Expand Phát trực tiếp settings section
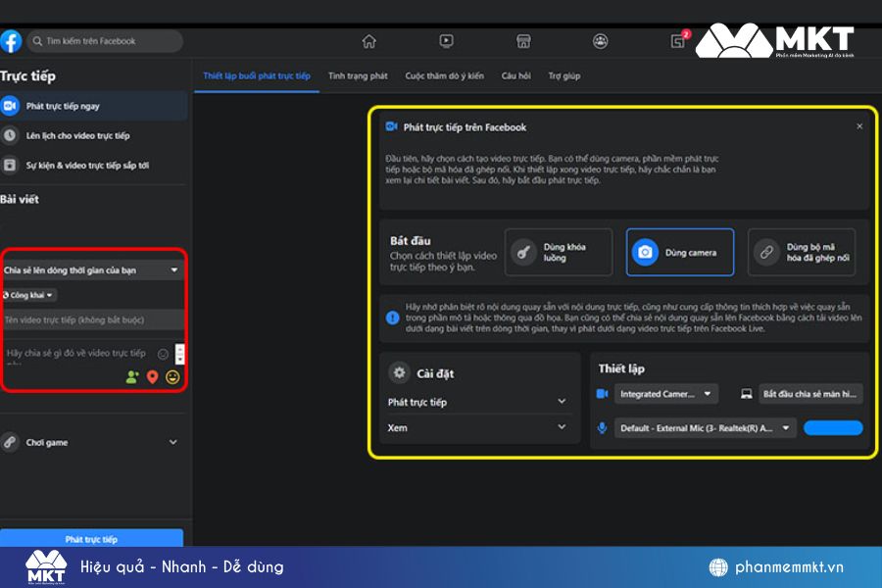This screenshot has width=882, height=588. click(x=477, y=402)
